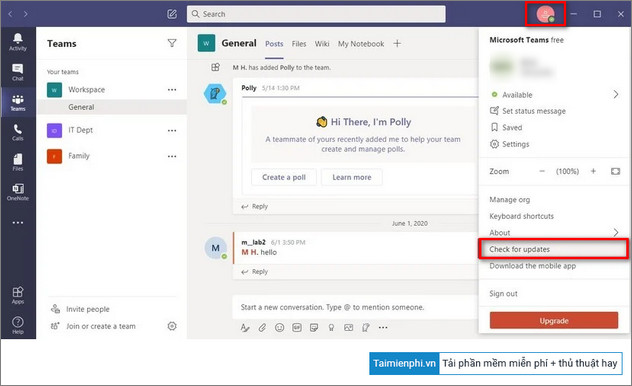The image size is (632, 386).
Task: Click the new conversation message box
Action: pyautogui.click(x=356, y=307)
